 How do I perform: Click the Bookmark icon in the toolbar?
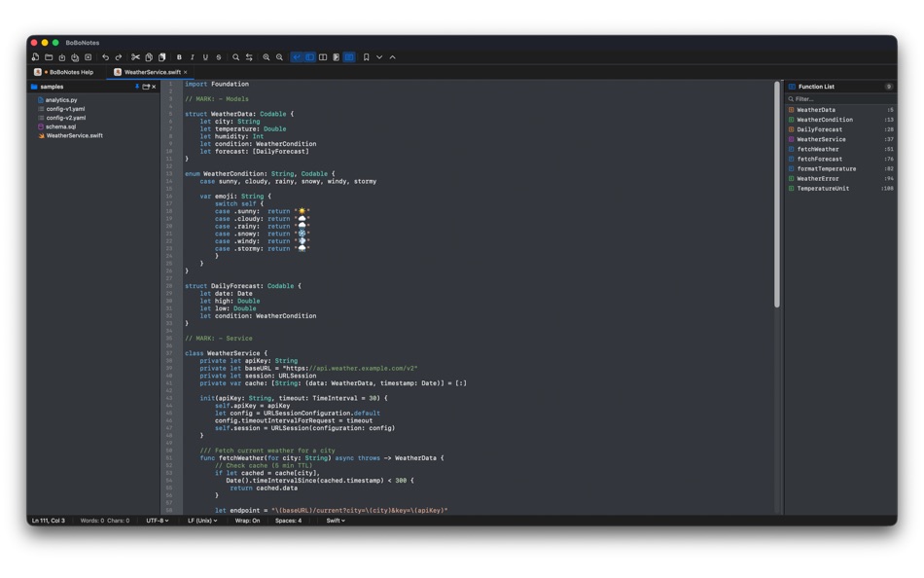(368, 57)
